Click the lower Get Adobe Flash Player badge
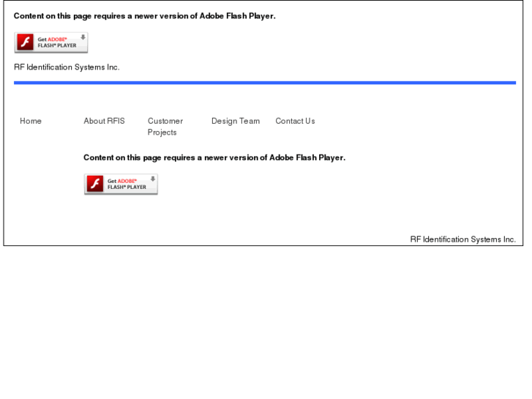532x399 pixels. (121, 184)
